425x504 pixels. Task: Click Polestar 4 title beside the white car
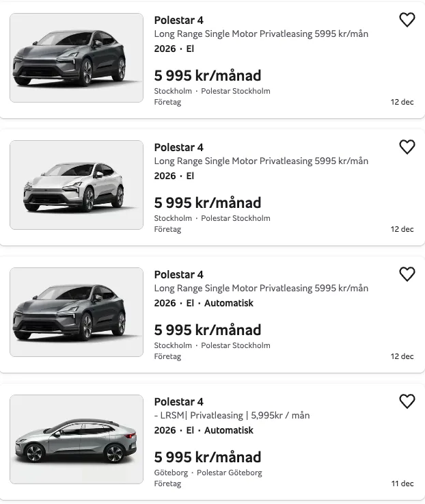coord(178,148)
